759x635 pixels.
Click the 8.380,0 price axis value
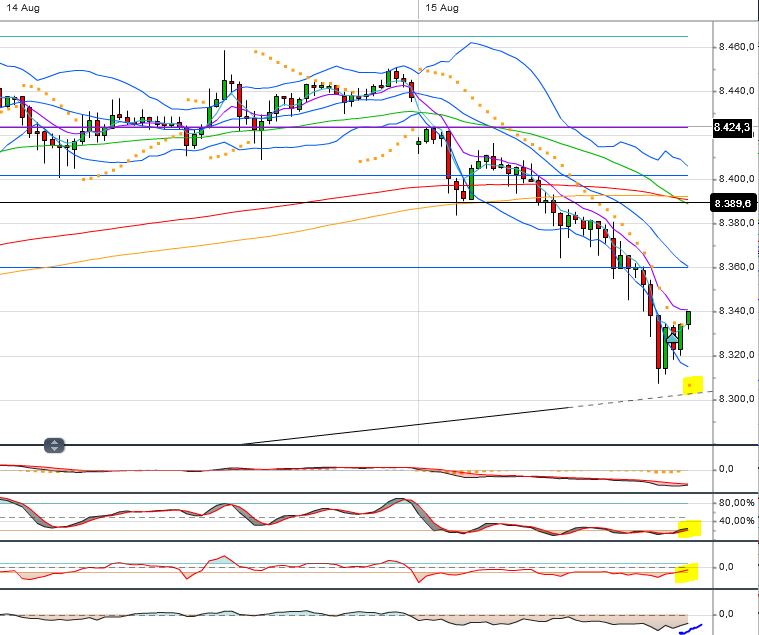[736, 223]
